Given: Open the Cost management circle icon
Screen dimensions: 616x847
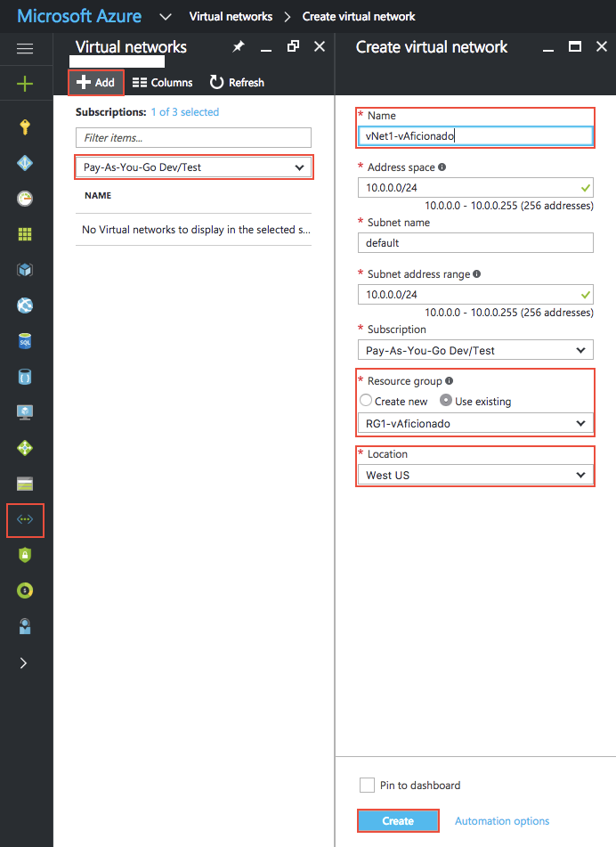Looking at the screenshot, I should tap(25, 590).
